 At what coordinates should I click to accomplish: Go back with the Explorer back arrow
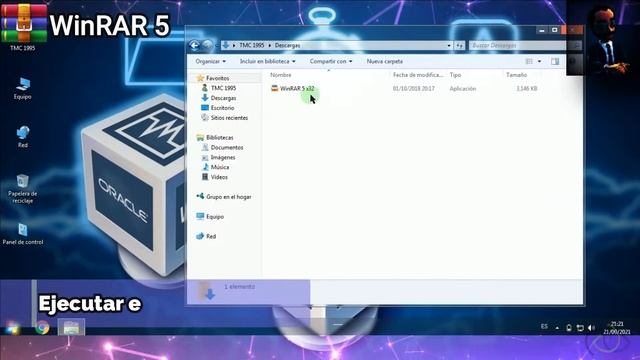coord(194,45)
